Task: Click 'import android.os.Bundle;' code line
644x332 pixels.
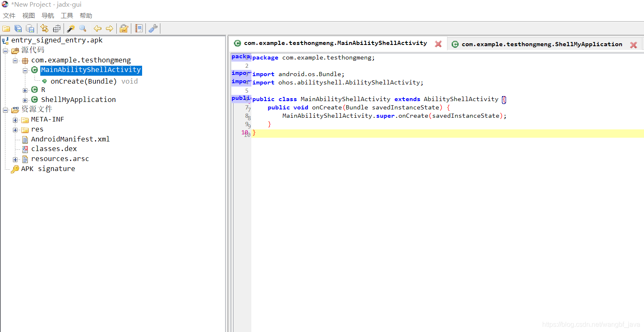Action: [x=298, y=74]
